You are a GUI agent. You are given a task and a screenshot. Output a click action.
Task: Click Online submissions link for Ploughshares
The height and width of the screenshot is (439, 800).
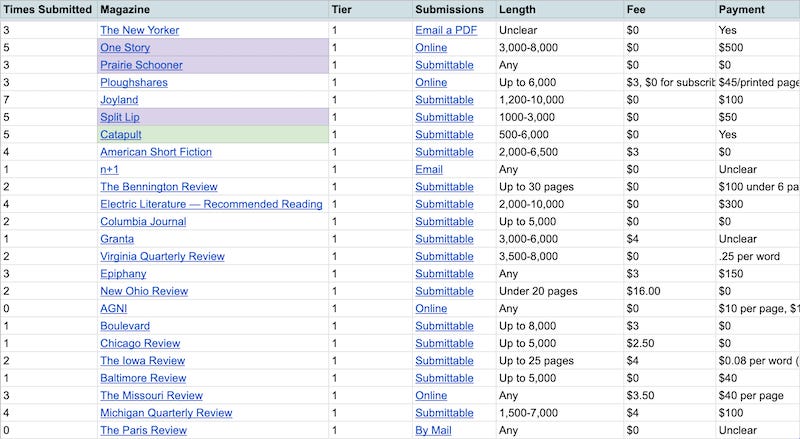click(431, 82)
